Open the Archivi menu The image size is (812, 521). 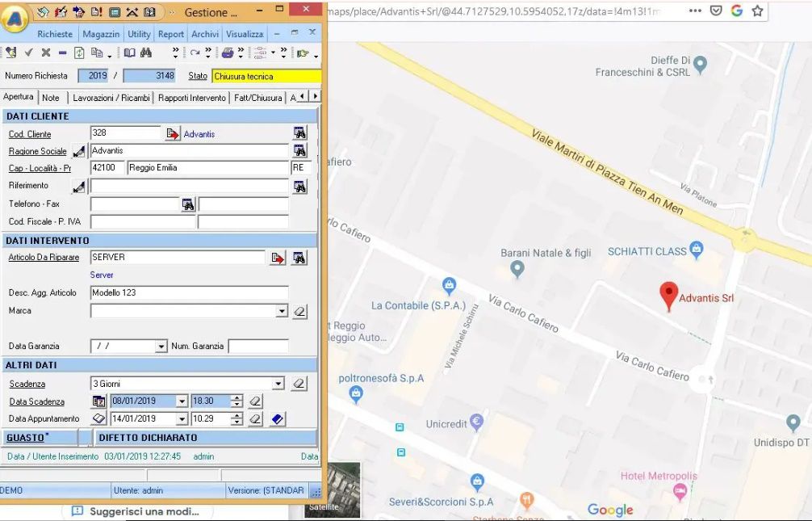(x=205, y=34)
